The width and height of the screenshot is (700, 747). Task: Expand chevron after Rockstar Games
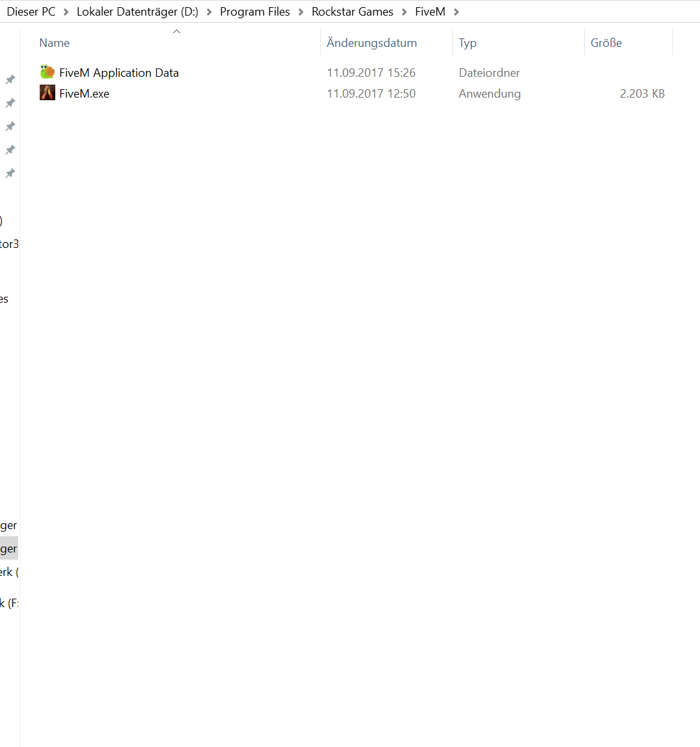point(404,12)
